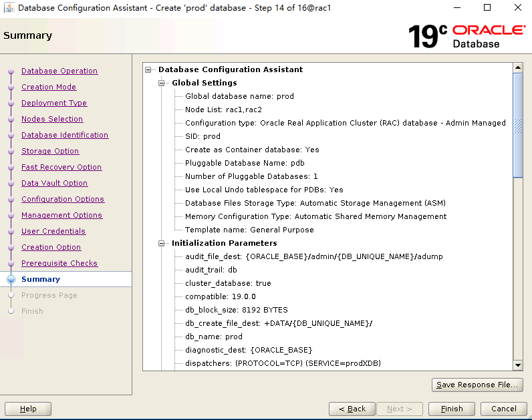The height and width of the screenshot is (420, 532).
Task: Jump to the User Credentials step
Action: click(53, 231)
